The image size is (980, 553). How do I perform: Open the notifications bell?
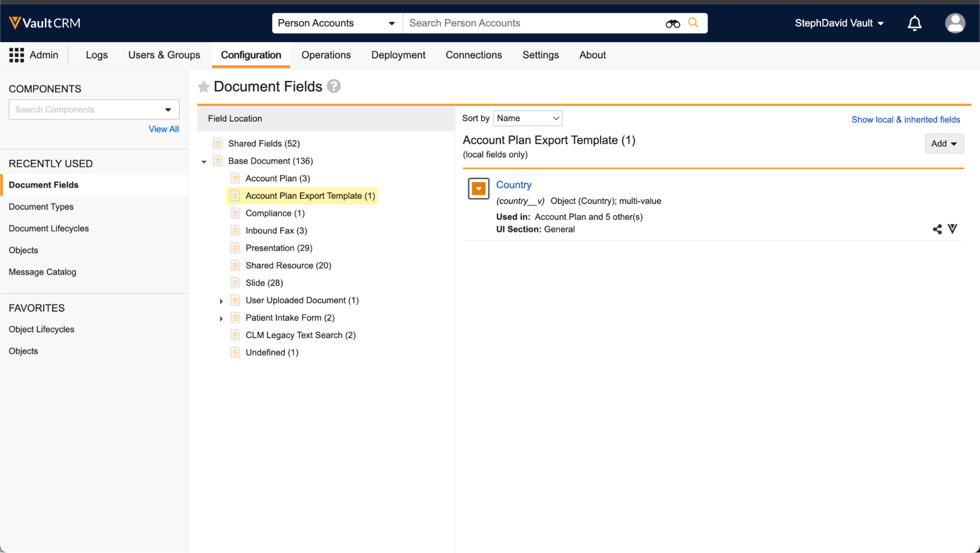914,23
